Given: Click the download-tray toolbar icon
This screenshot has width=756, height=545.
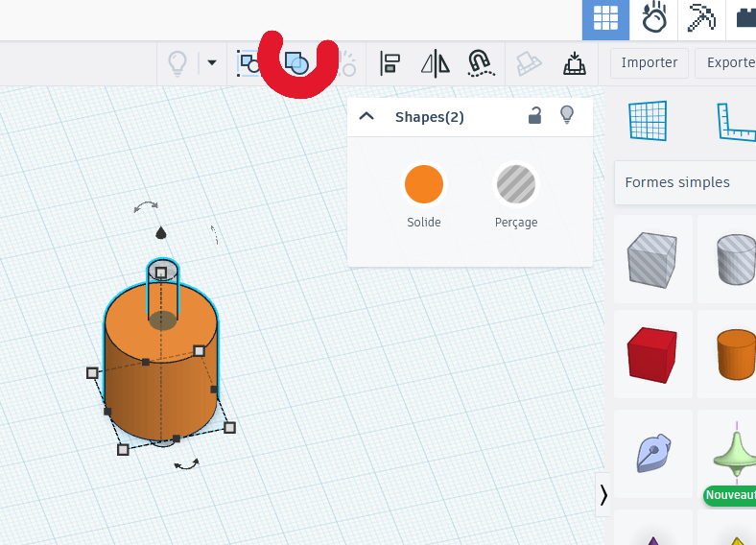Looking at the screenshot, I should coord(575,63).
